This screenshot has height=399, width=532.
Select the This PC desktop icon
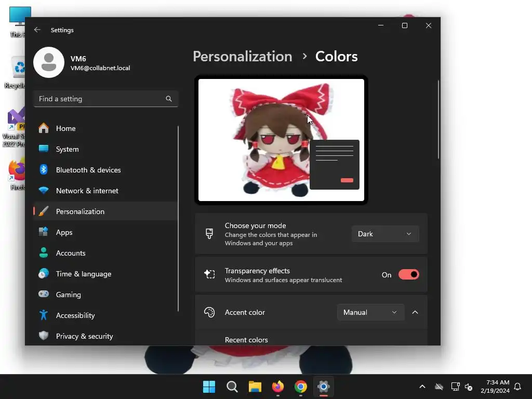point(18,22)
